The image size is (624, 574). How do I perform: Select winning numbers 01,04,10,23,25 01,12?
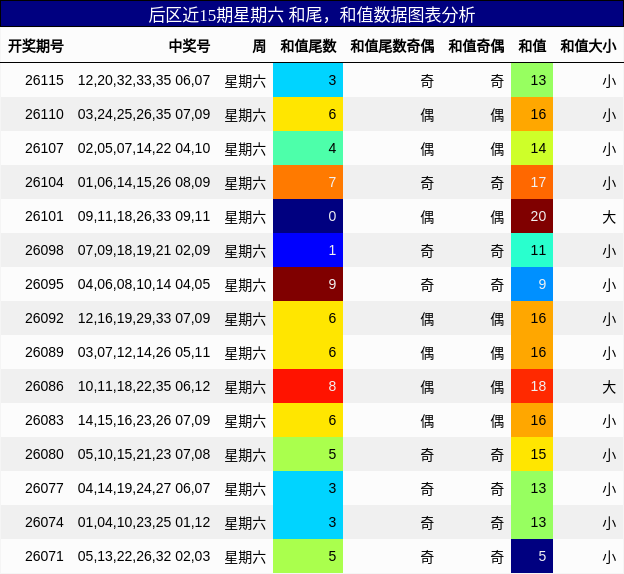point(144,522)
